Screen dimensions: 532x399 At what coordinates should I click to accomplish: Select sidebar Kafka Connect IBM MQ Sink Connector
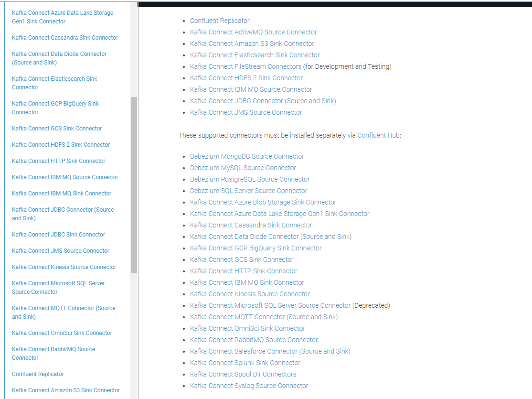(x=62, y=194)
